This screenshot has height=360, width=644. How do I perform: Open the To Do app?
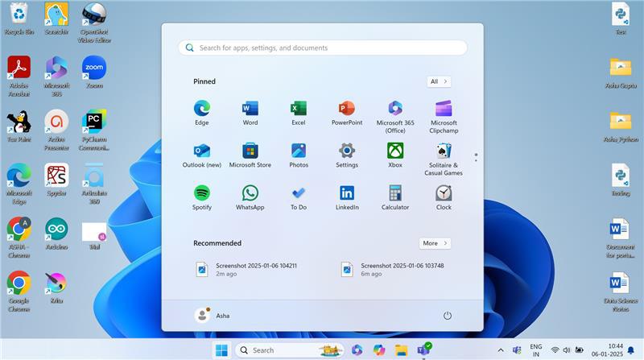click(299, 197)
